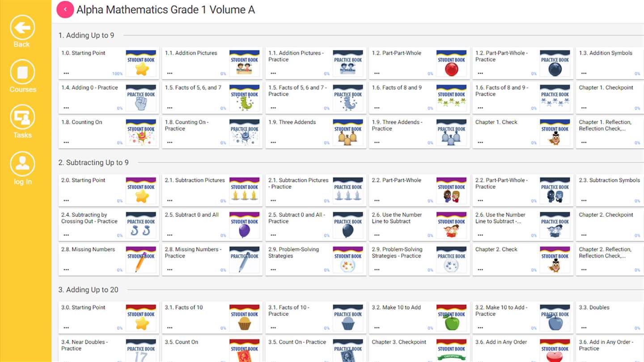This screenshot has height=362, width=644.
Task: Open 1.6 Facts of 8 and 9 - Practice thumbnail
Action: pyautogui.click(x=555, y=98)
